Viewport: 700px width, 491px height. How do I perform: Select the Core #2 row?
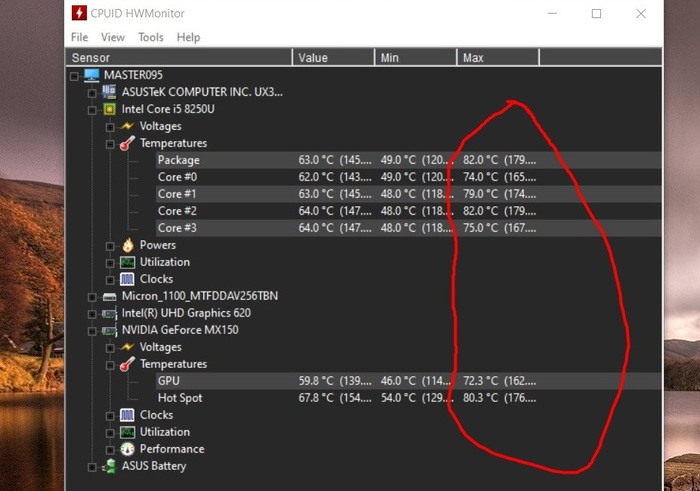click(x=408, y=211)
